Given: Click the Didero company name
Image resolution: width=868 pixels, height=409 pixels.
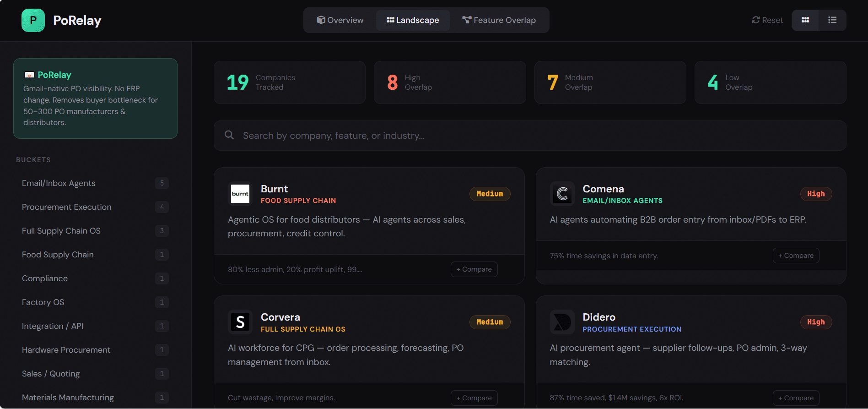Looking at the screenshot, I should [x=598, y=317].
